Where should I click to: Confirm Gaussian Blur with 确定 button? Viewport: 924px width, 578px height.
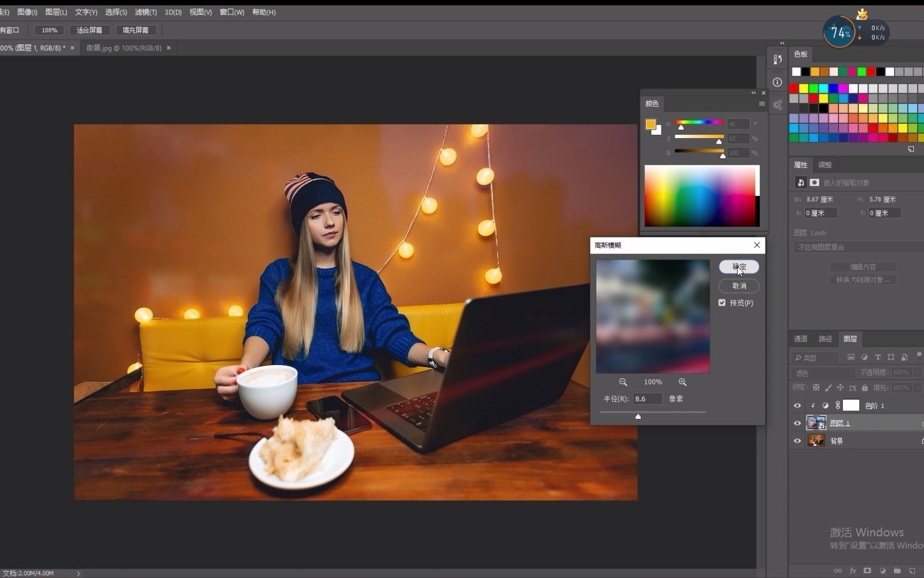point(739,267)
